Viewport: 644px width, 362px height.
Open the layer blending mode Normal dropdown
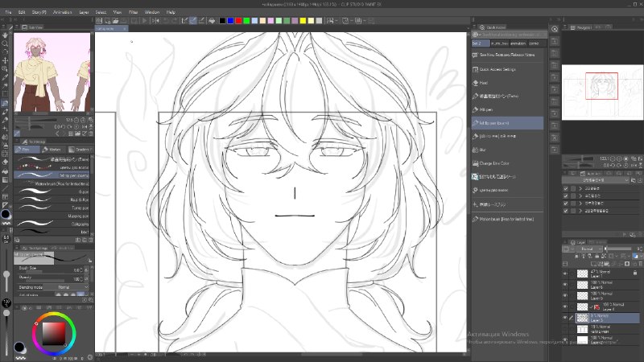click(589, 249)
